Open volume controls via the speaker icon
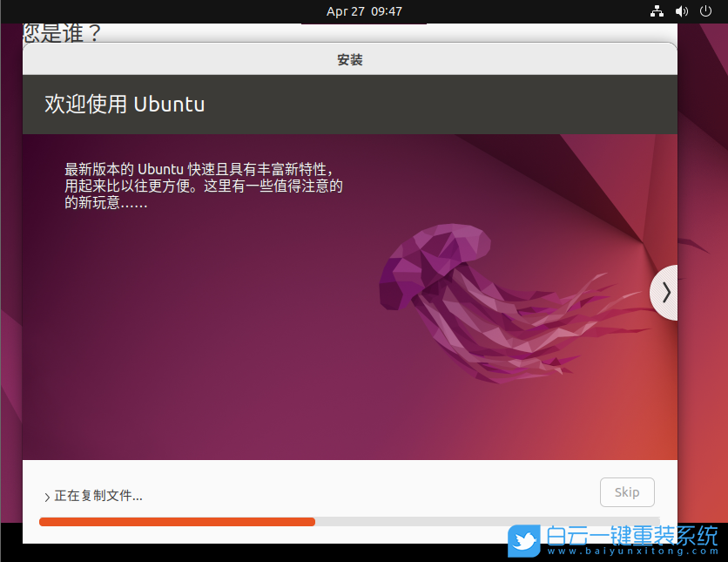This screenshot has width=728, height=562. tap(681, 11)
